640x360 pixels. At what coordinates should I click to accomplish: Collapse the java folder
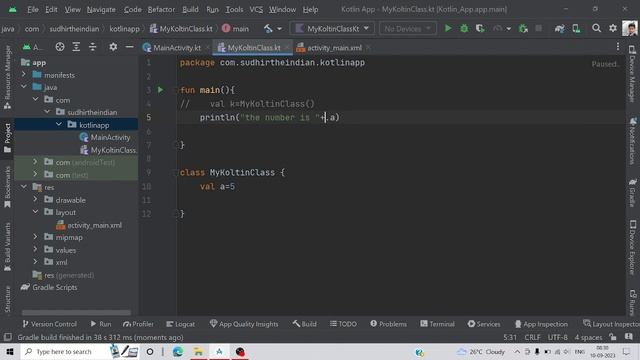pos(24,87)
